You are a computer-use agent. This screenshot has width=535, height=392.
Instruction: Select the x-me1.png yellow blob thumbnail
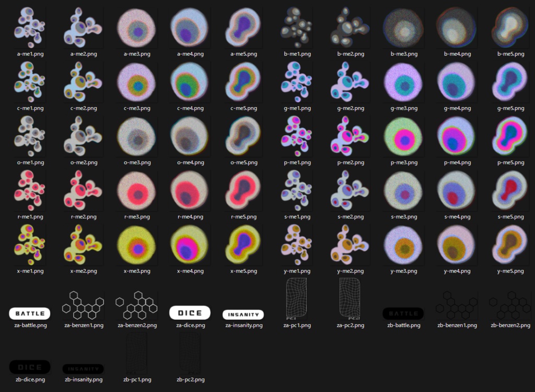click(30, 245)
